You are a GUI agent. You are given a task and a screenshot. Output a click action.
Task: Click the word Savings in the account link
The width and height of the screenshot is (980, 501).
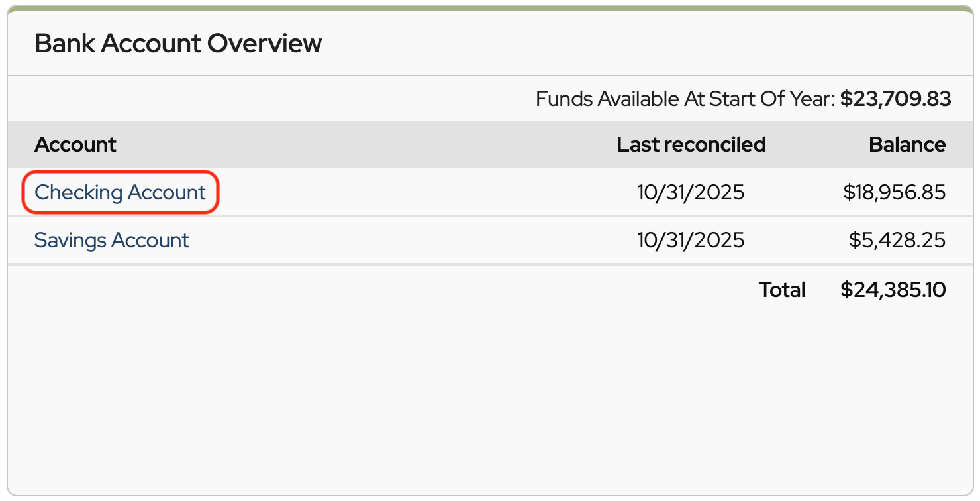click(70, 240)
